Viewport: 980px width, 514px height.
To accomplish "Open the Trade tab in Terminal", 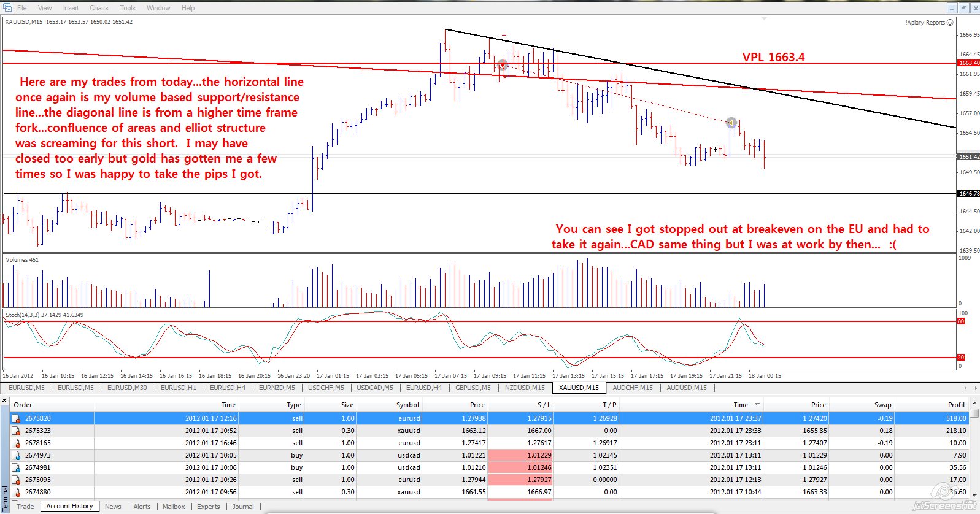I will tap(25, 507).
